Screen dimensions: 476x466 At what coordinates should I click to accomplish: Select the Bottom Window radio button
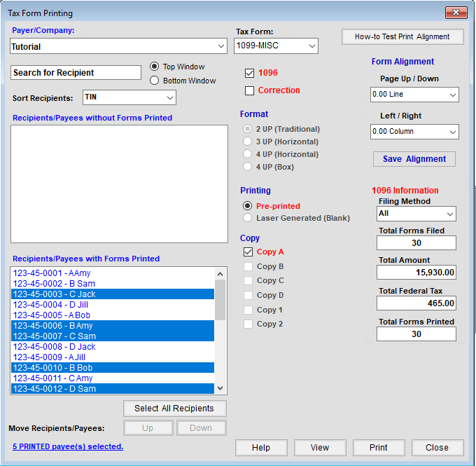pos(155,81)
